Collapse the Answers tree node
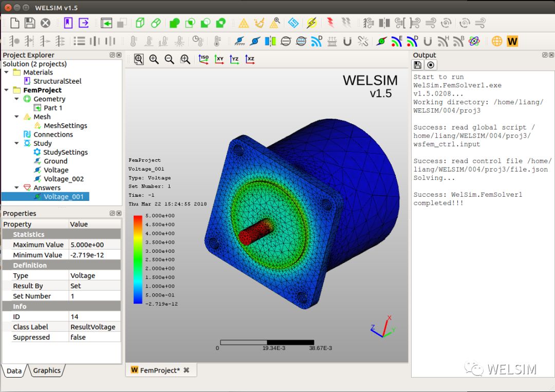 16,188
